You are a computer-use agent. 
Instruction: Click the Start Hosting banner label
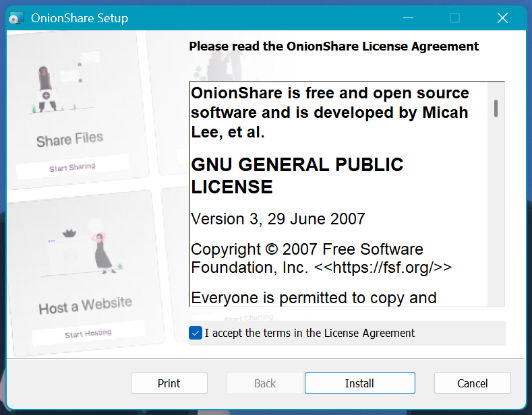pyautogui.click(x=88, y=333)
